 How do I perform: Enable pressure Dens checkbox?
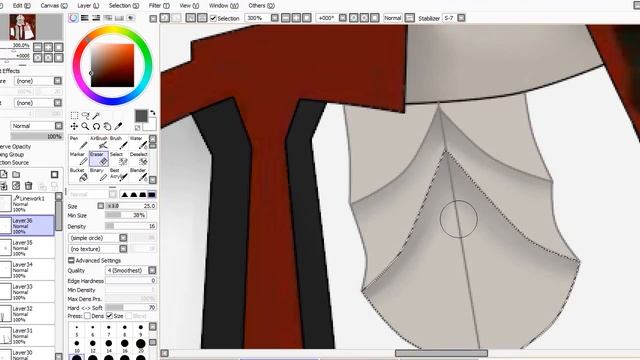pos(87,316)
